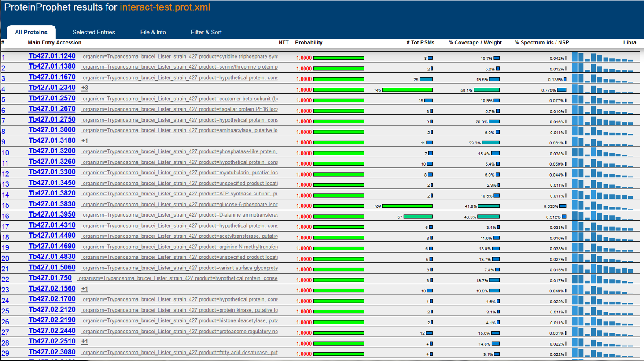Open the Tb427.01.1240 accession link

(52, 56)
